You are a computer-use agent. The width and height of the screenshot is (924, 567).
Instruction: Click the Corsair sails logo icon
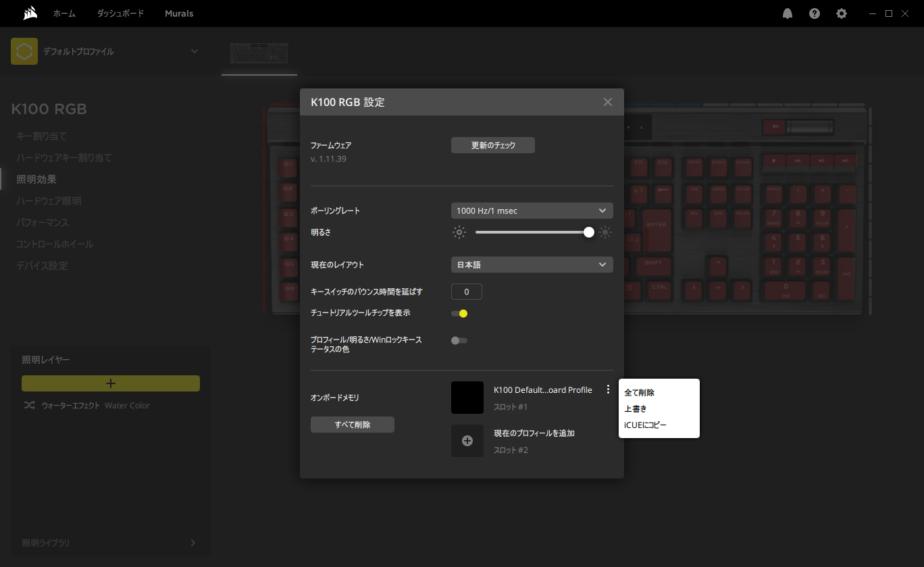click(30, 13)
